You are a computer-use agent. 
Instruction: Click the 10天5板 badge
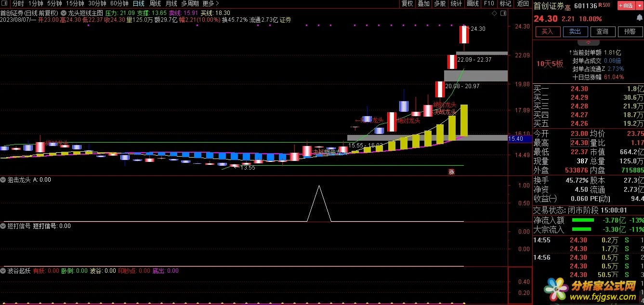click(x=550, y=64)
